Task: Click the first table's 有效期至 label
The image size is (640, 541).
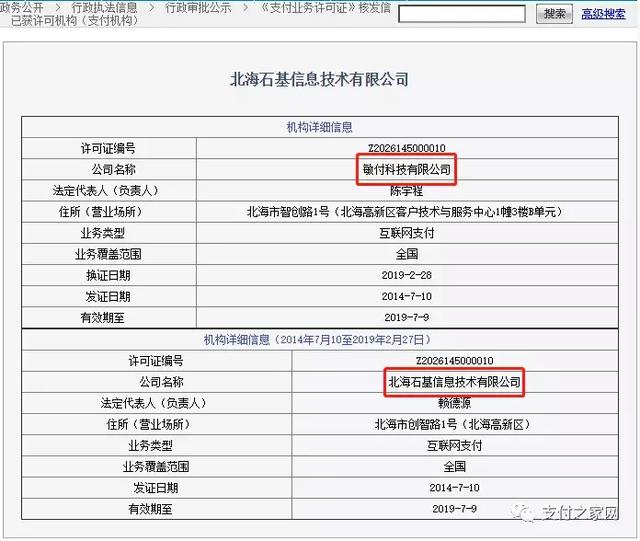Action: [102, 318]
